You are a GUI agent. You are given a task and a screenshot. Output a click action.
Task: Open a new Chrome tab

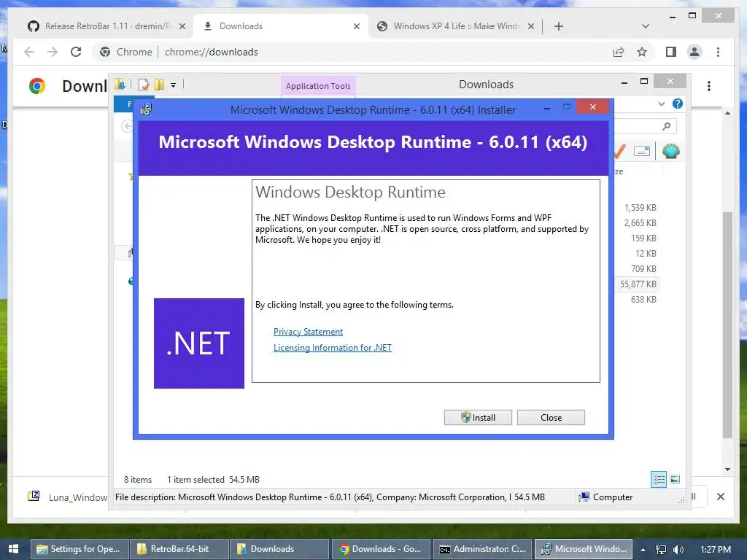[558, 26]
